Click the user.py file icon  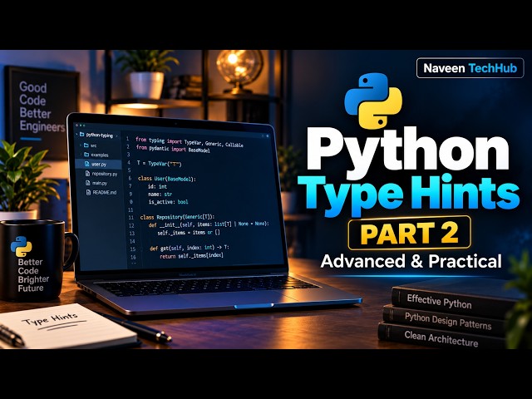87,164
